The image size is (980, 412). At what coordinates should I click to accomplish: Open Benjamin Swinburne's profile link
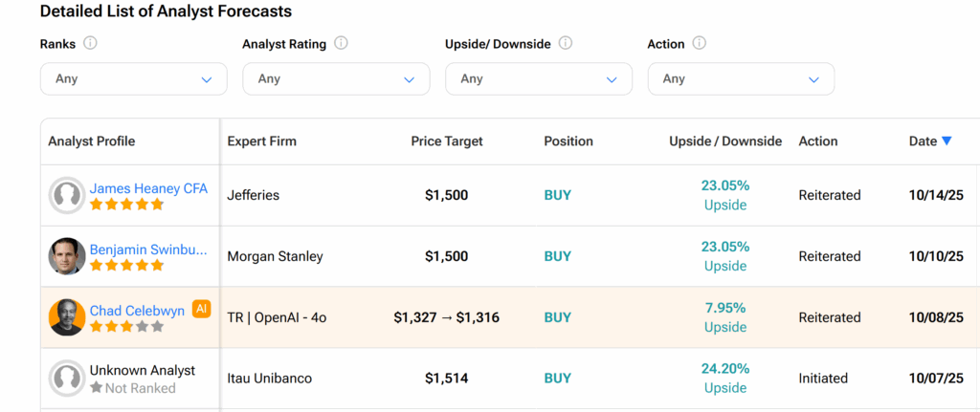click(148, 249)
